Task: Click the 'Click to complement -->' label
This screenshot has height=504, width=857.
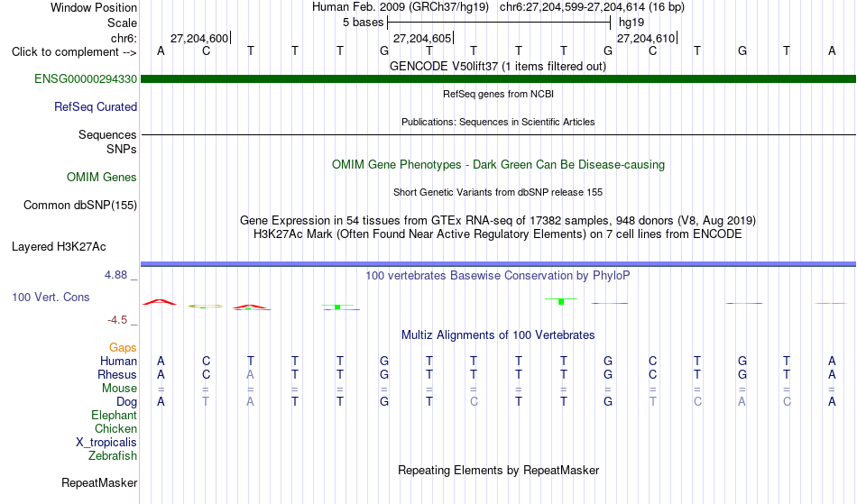Action: click(x=74, y=52)
